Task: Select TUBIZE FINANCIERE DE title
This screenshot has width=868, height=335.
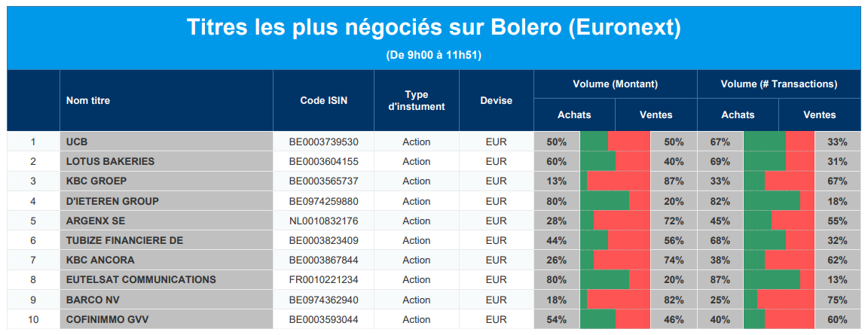Action: (124, 240)
